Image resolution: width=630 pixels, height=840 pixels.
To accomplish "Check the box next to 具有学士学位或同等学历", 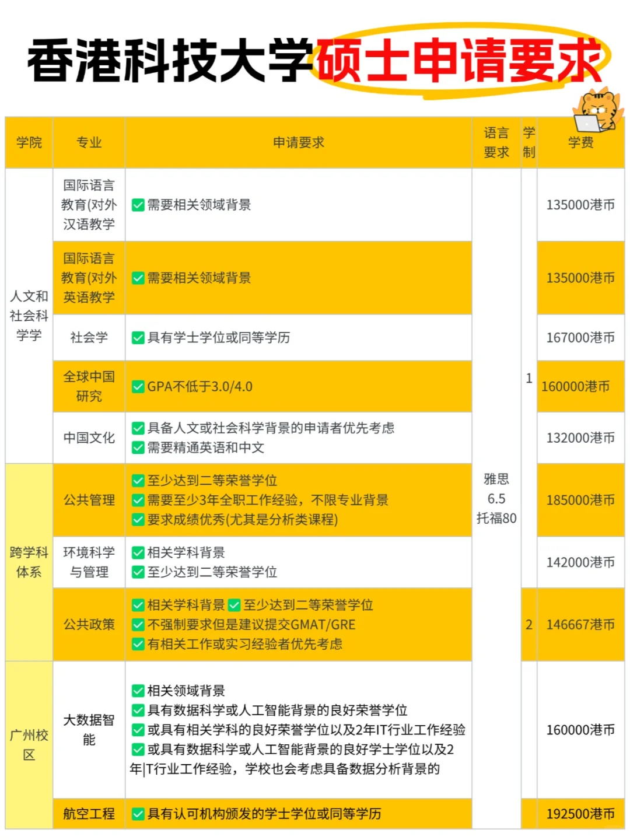I will click(138, 337).
